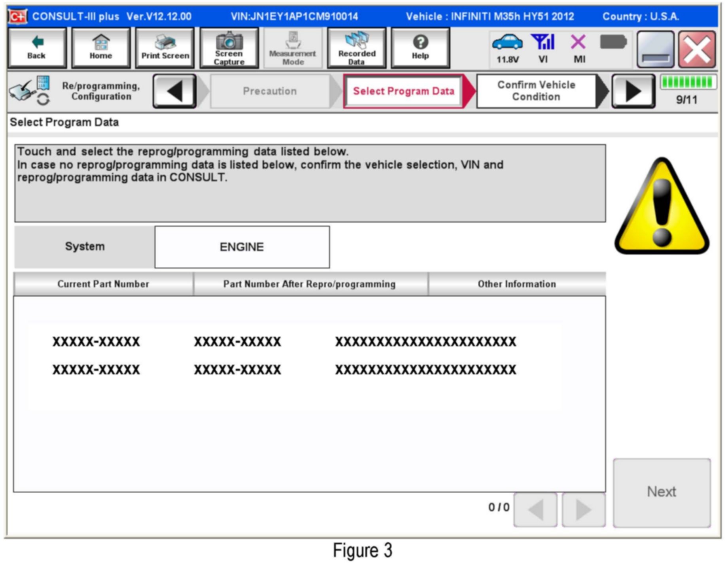Click the vehicle battery voltage car icon
The image size is (728, 568).
[x=507, y=43]
